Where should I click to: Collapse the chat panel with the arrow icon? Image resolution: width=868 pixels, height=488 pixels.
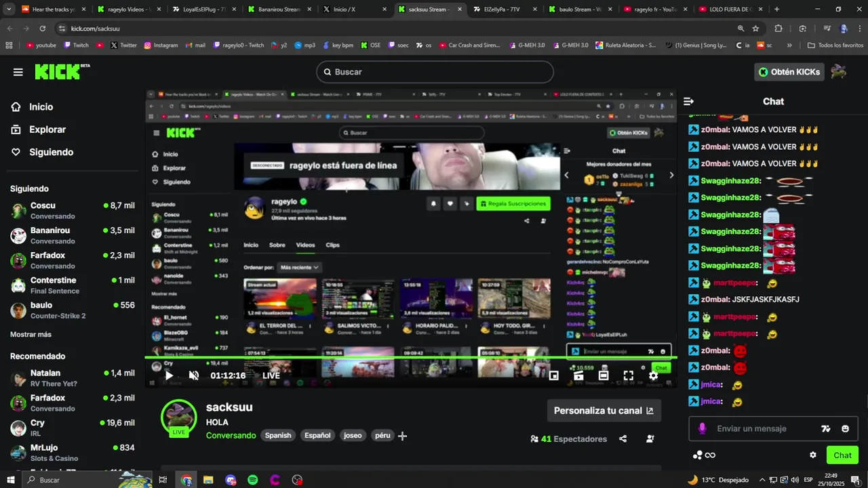[x=688, y=102]
